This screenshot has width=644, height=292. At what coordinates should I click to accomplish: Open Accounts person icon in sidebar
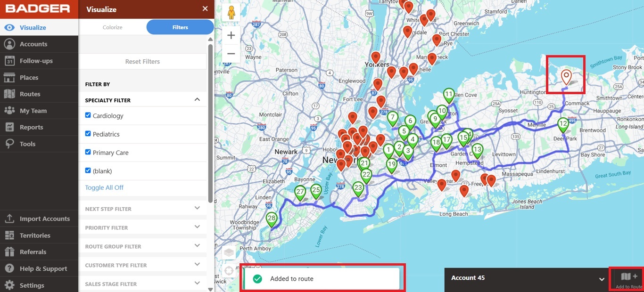pos(9,44)
